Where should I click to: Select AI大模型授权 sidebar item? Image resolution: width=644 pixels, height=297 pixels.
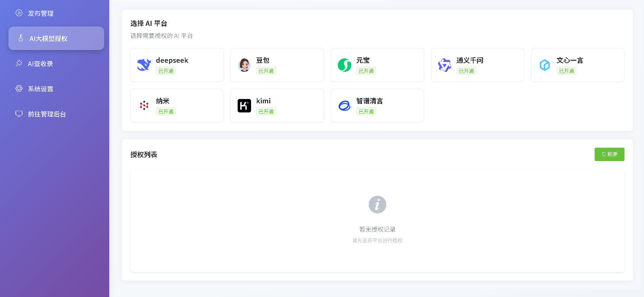(x=48, y=39)
